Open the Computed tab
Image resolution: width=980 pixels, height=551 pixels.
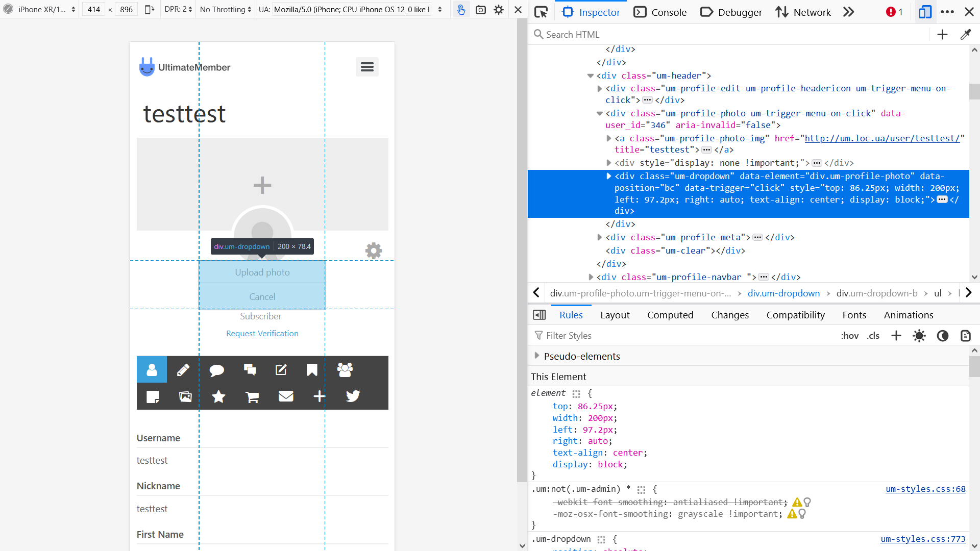670,315
